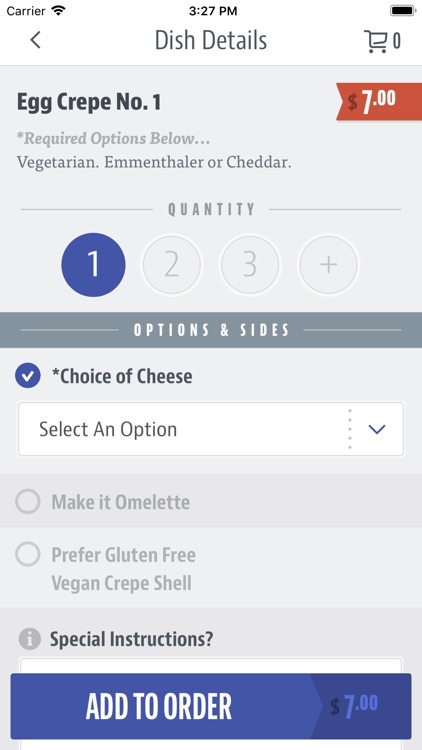Open the Select An Option dropdown

(211, 429)
